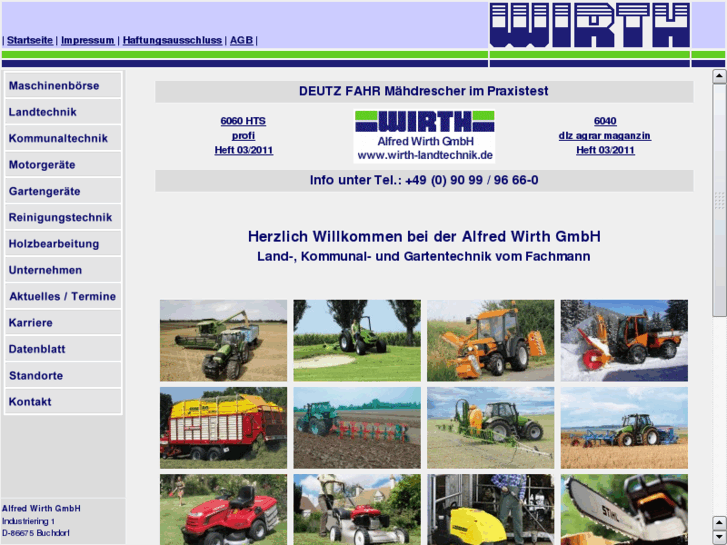
Task: Open the AGB link
Action: 242,40
